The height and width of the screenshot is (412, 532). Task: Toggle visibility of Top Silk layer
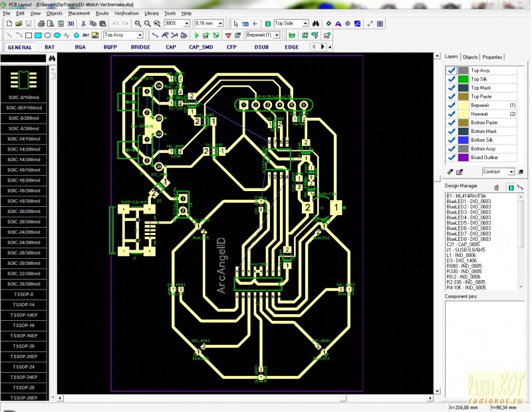[452, 79]
